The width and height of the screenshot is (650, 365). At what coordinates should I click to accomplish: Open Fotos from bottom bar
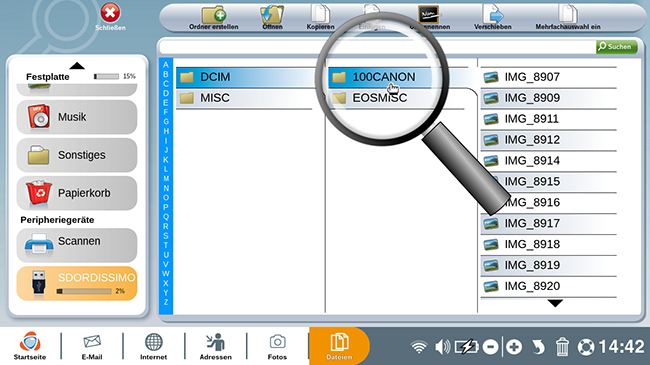pyautogui.click(x=277, y=346)
